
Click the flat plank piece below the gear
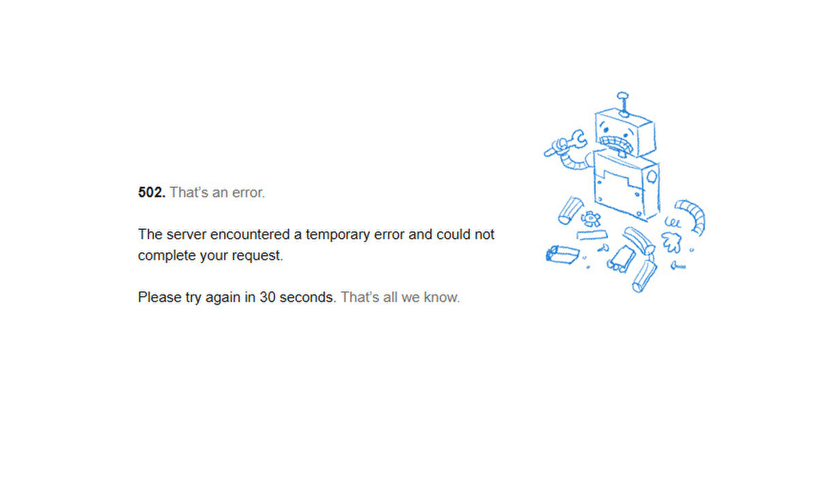tap(592, 235)
